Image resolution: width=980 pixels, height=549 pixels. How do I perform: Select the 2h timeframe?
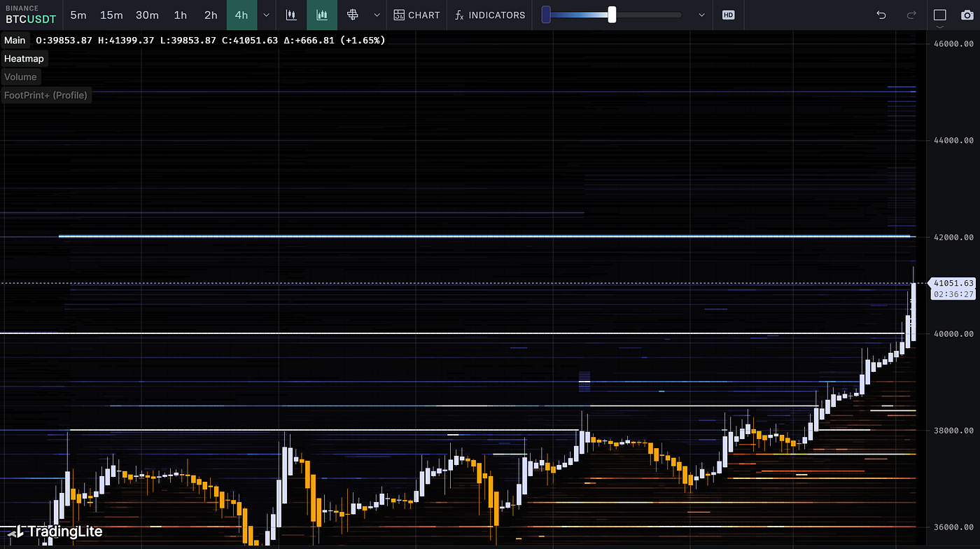(x=211, y=15)
